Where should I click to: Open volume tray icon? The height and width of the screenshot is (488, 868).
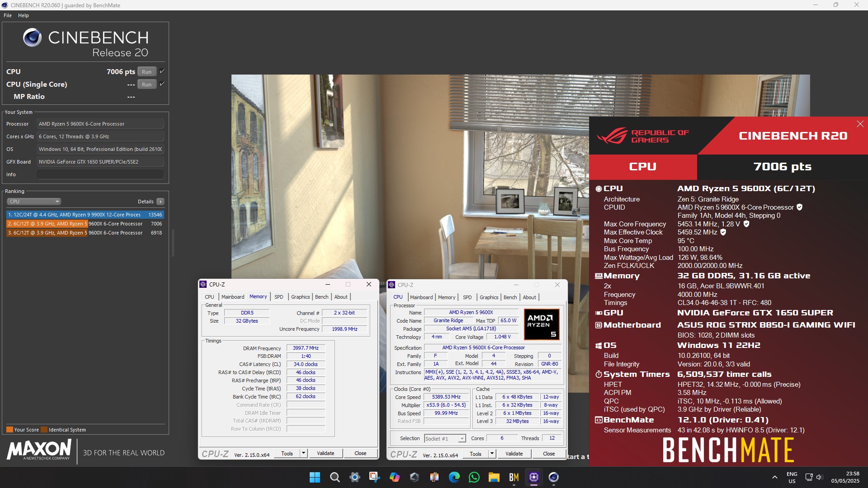819,477
